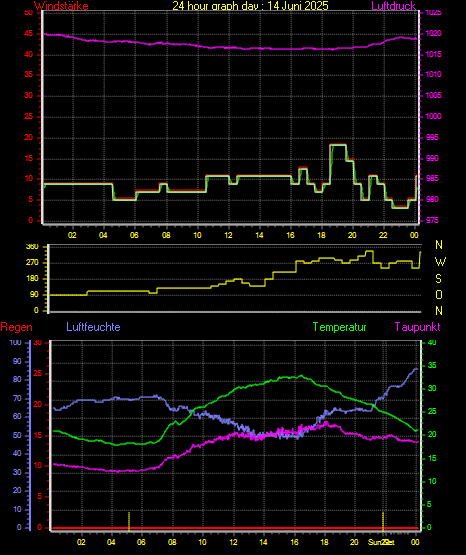466x555 pixels.
Task: Click the Temperatur legend label
Action: click(339, 327)
